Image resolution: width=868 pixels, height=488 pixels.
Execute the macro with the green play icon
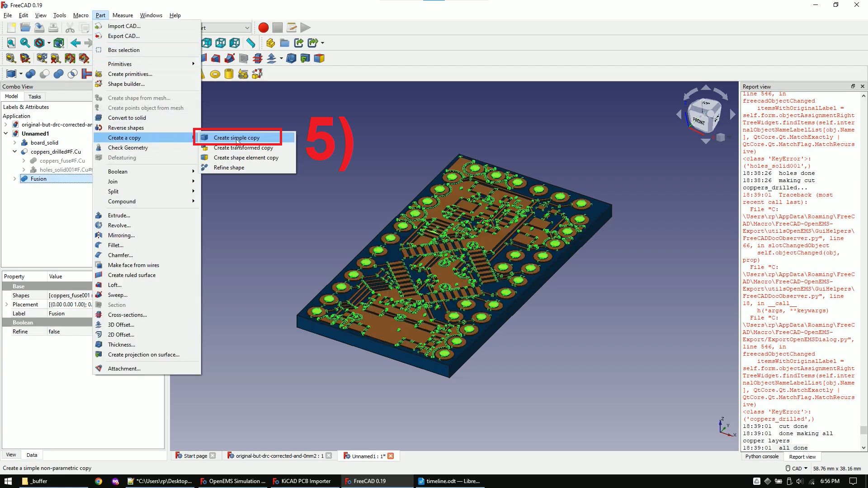[x=306, y=28]
